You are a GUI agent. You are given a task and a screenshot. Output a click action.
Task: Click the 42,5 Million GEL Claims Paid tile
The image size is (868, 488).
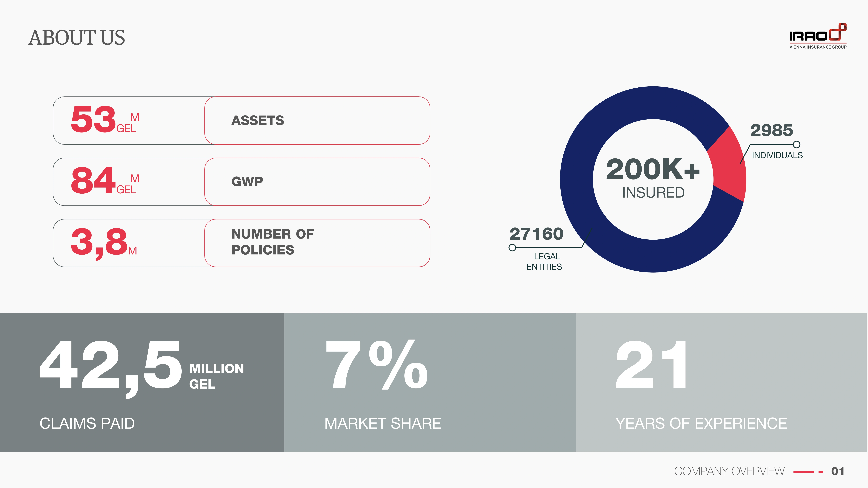click(x=142, y=383)
